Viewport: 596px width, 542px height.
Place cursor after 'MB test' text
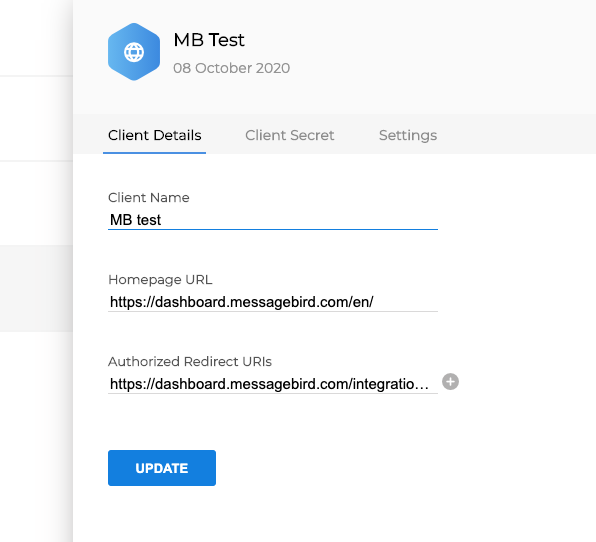[162, 220]
